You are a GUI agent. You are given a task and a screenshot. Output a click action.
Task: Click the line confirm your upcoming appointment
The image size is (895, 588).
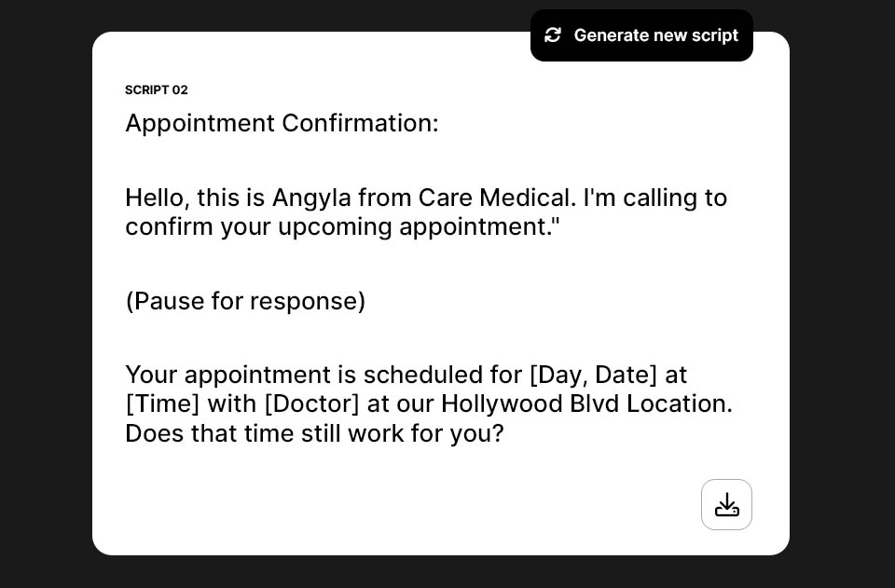pyautogui.click(x=342, y=227)
